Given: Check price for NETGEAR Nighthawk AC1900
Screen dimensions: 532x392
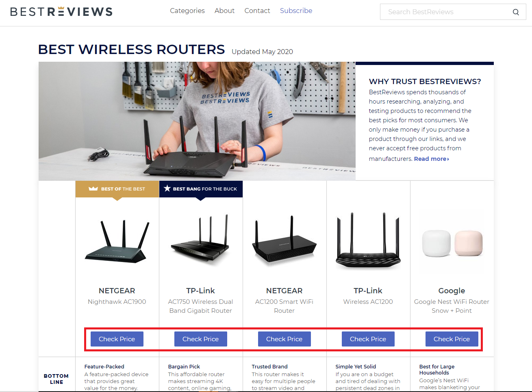Looking at the screenshot, I should [x=117, y=339].
